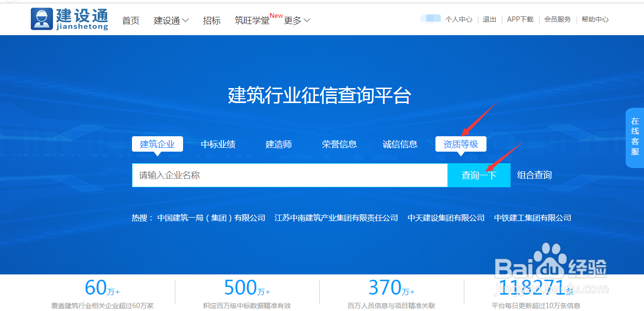Screen dimensions: 644x311
Task: Open the 筑旺学堂 menu item
Action: tap(252, 21)
